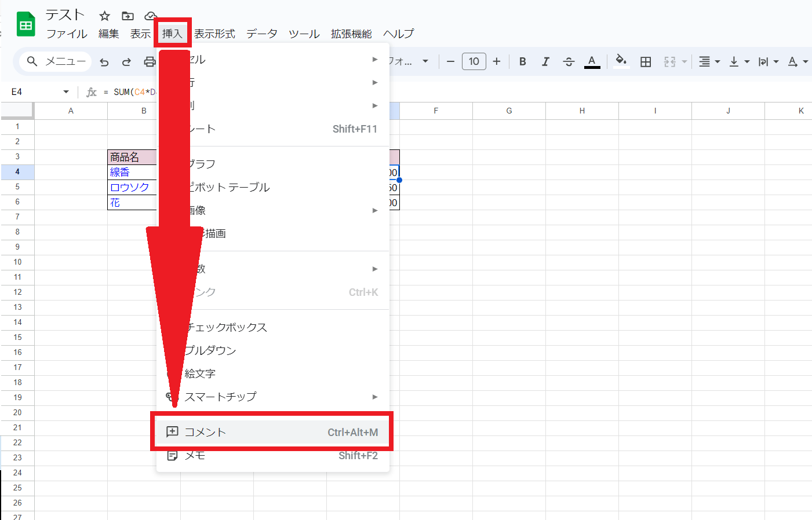Star the テスト spreadsheet
The height and width of the screenshot is (520, 812).
105,16
